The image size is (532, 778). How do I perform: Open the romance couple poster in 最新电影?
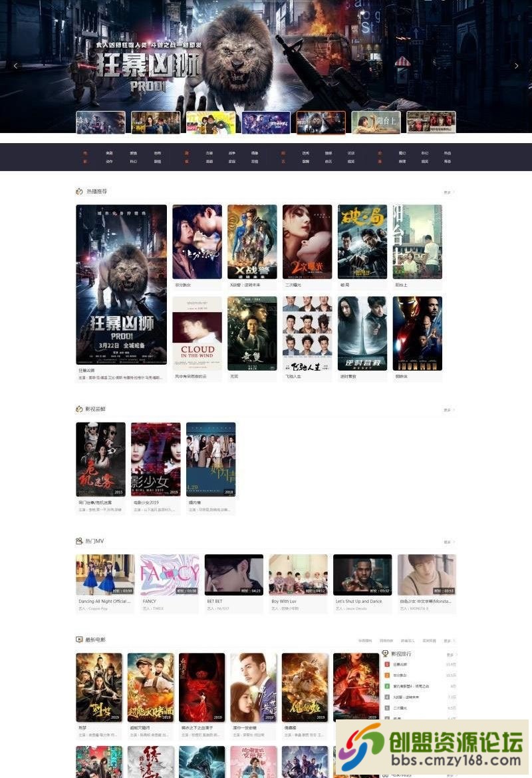253,687
